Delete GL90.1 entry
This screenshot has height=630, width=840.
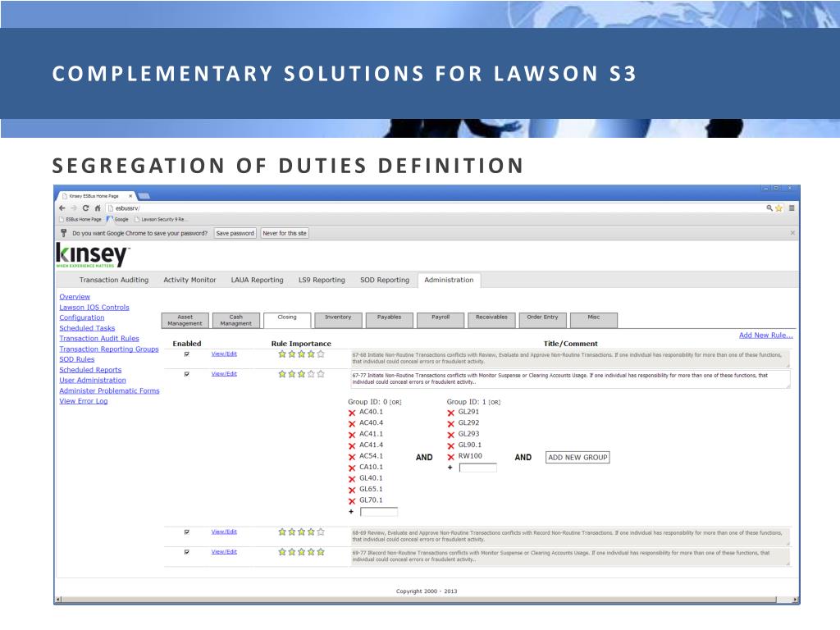coord(450,445)
